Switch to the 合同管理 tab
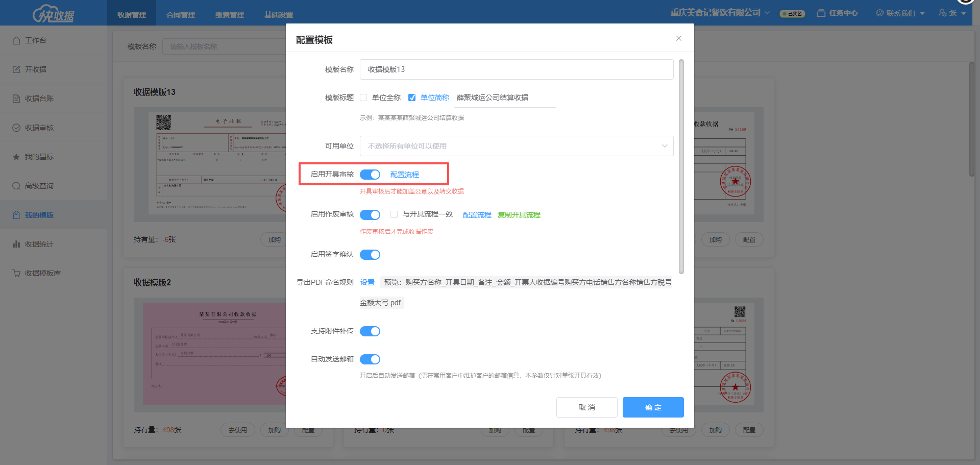 [181, 15]
